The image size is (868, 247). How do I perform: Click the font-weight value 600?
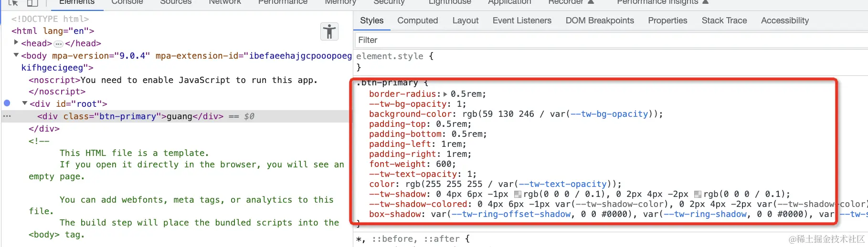pyautogui.click(x=444, y=164)
